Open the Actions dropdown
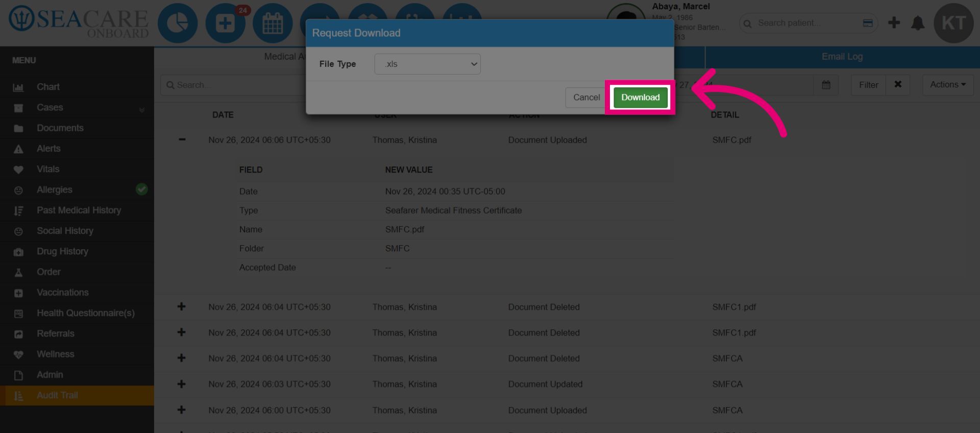980x433 pixels. 947,85
